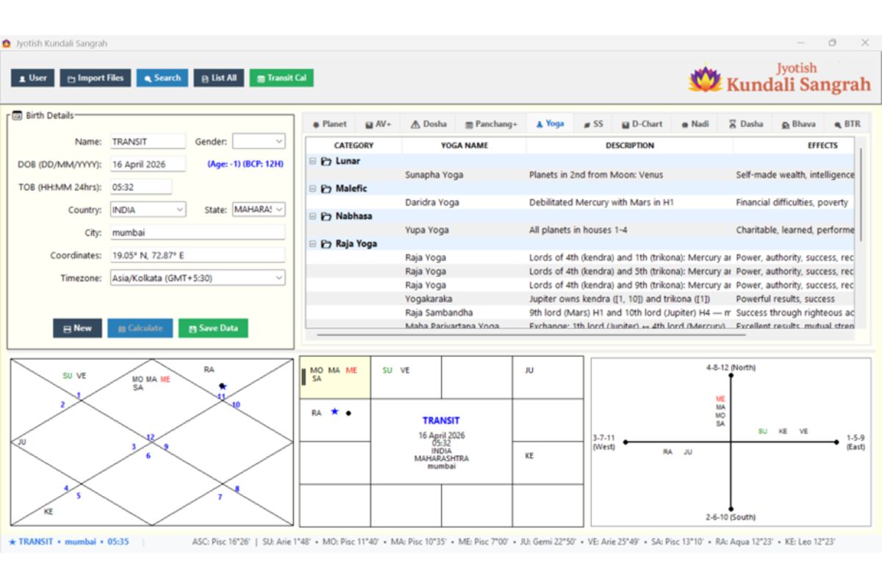Save the chart with Save Data
Image resolution: width=882 pixels, height=588 pixels.
click(x=213, y=328)
